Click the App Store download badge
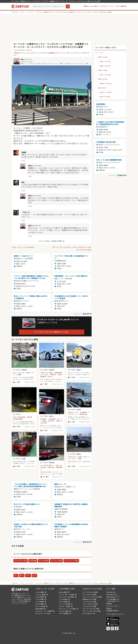138x644 pixels. coord(113,623)
